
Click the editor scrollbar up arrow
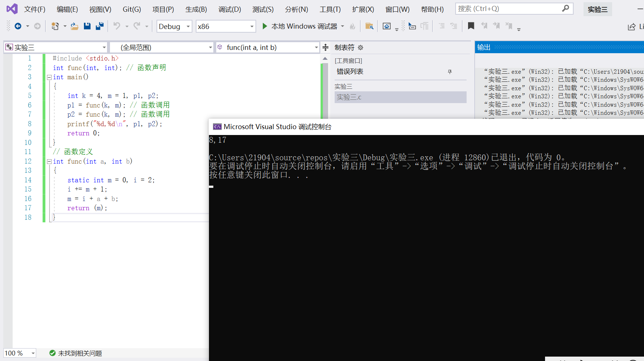point(325,58)
